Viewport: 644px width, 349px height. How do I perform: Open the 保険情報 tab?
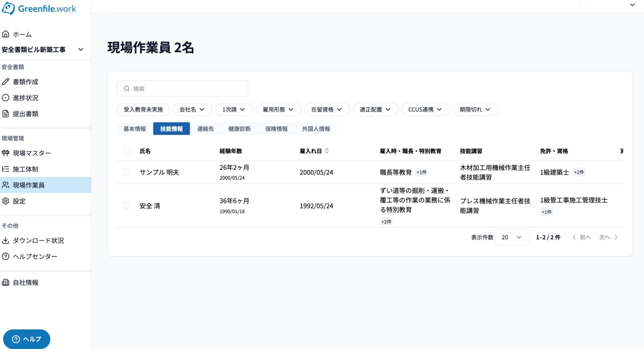click(x=277, y=129)
